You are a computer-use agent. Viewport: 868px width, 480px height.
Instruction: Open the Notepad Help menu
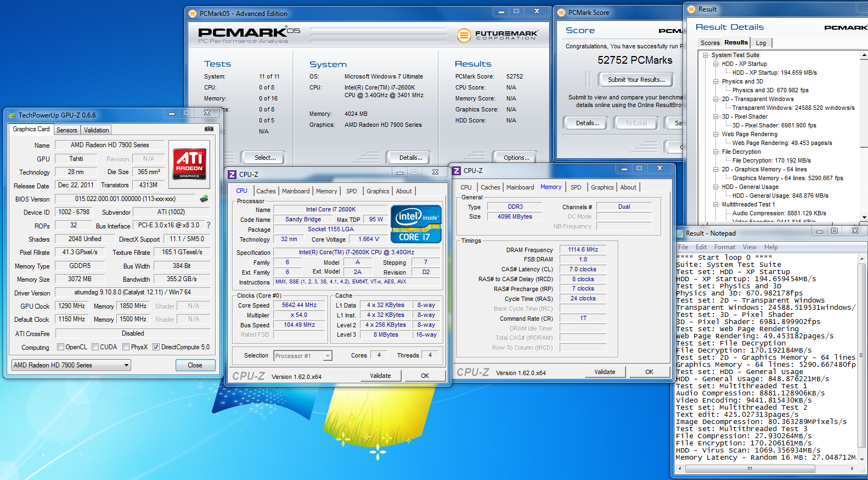(771, 247)
